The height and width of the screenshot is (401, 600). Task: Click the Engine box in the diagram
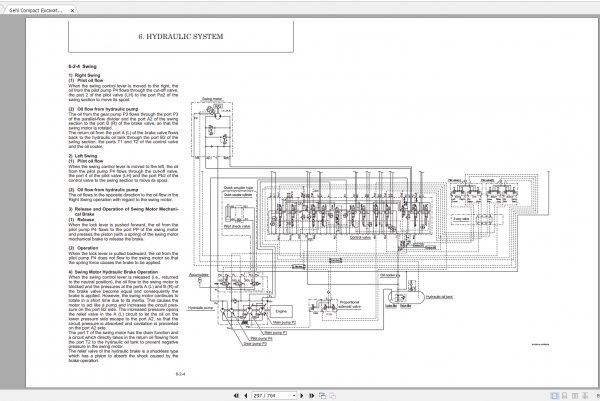pyautogui.click(x=281, y=311)
